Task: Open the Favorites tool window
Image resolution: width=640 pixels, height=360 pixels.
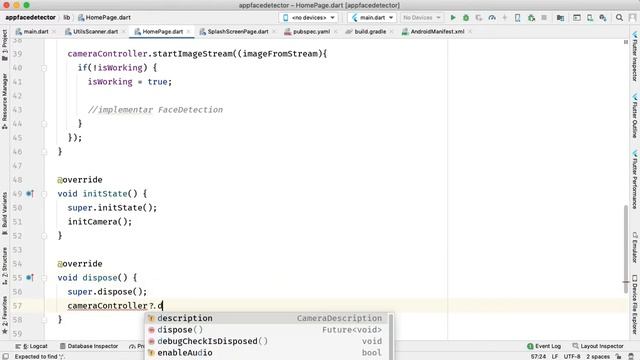Action: (x=4, y=315)
